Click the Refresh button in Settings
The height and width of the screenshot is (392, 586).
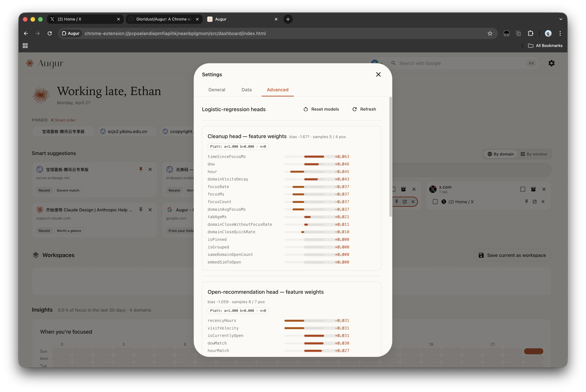364,109
